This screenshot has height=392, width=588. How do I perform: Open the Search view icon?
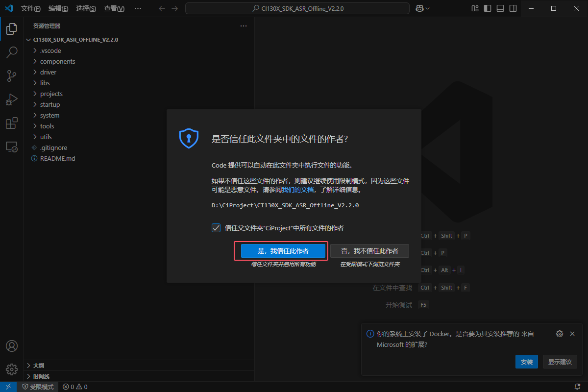[12, 52]
